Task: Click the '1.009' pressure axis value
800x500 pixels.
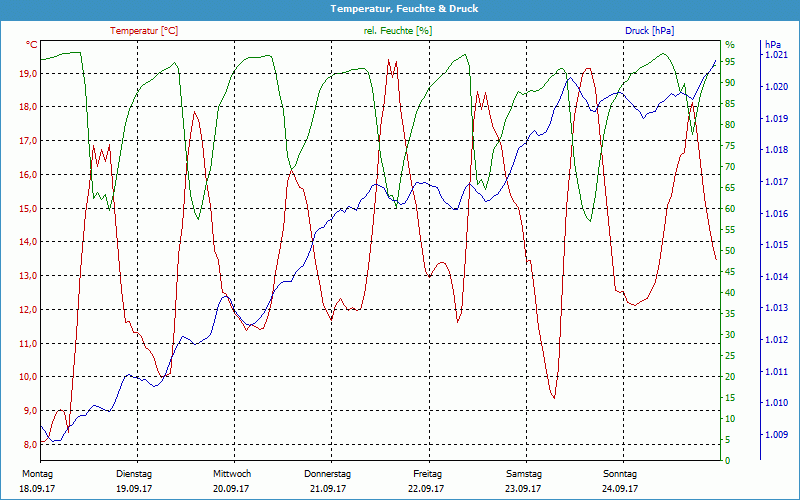Action: 777,435
